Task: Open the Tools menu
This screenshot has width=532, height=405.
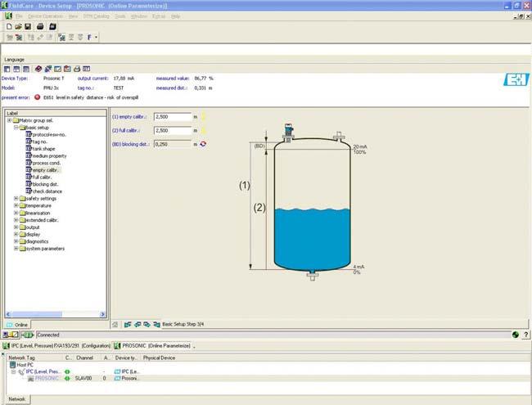Action: pos(120,16)
